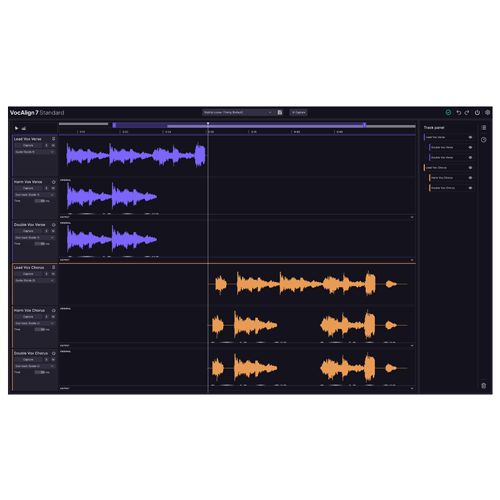
Task: Toggle Harm Vox Chorus visibility in Track panel
Action: 470,178
